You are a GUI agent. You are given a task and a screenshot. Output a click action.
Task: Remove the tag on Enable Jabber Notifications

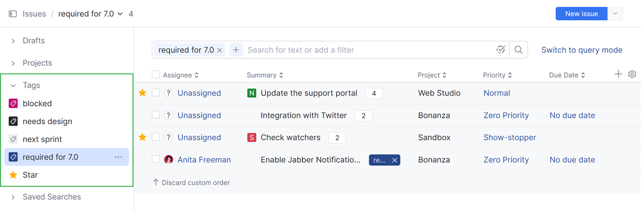[x=395, y=160]
